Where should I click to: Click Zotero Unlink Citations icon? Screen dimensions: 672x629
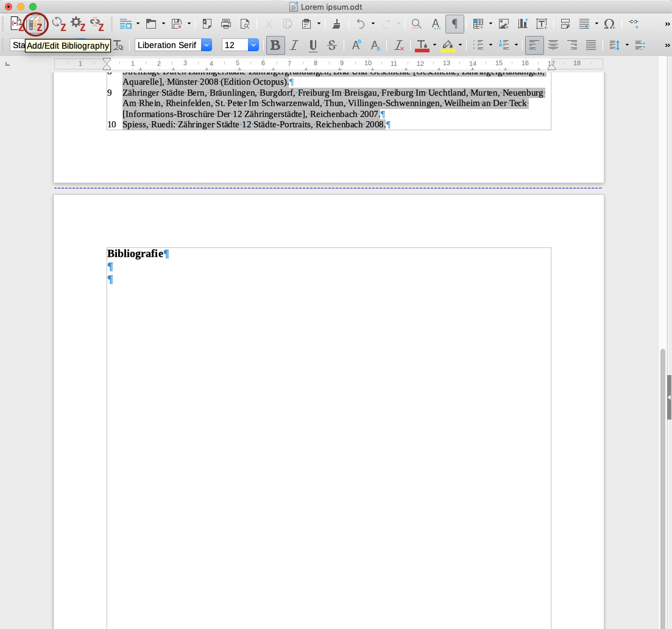(97, 24)
